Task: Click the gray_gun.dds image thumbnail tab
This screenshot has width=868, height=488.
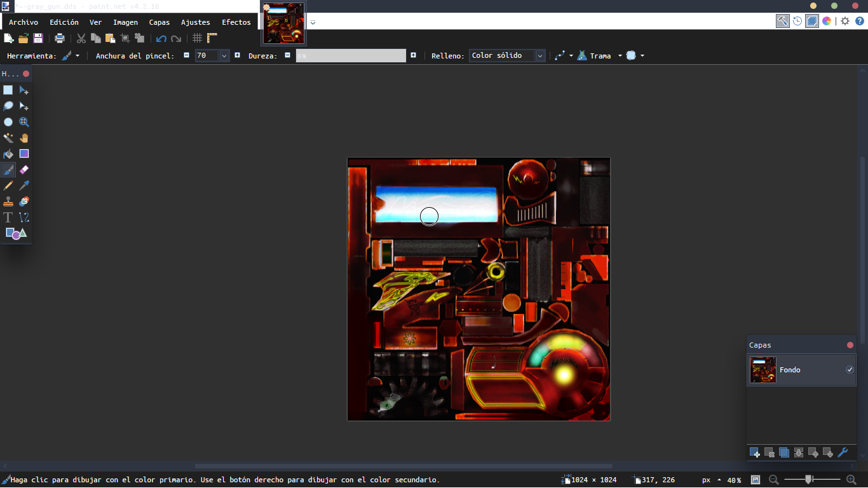Action: (x=283, y=24)
